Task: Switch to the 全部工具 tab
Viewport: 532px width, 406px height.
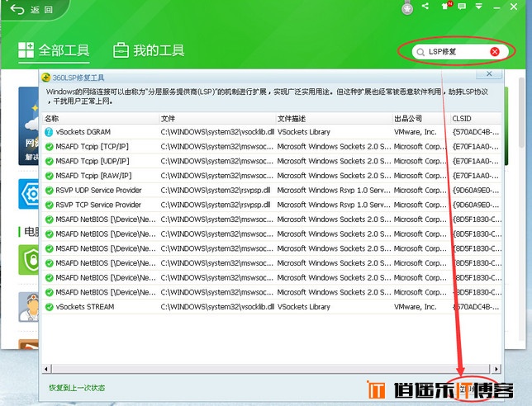Action: pyautogui.click(x=54, y=50)
